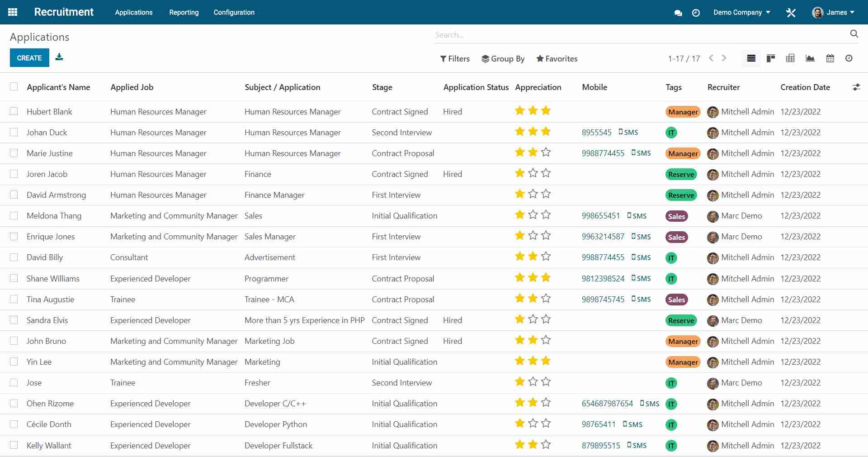Sort by Creation Date column
868x457 pixels.
(805, 87)
